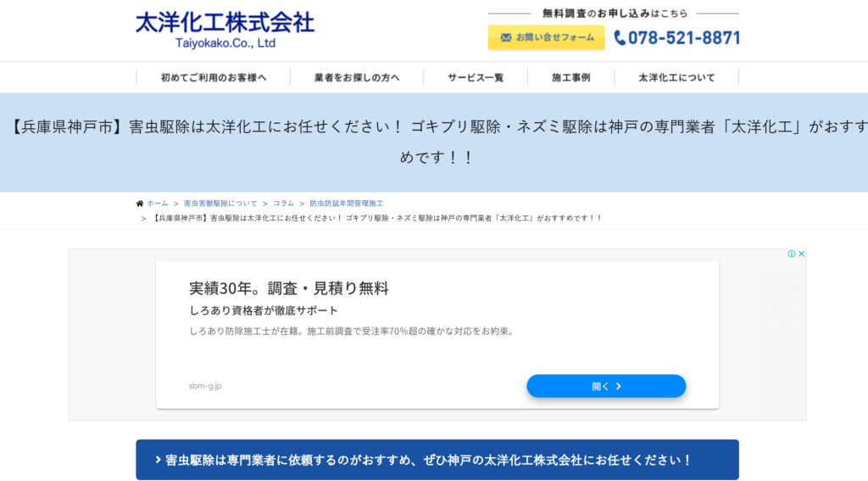
Task: Click the envelope icon on the contact button
Action: 506,37
